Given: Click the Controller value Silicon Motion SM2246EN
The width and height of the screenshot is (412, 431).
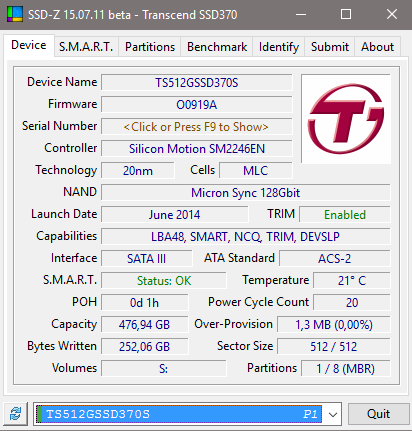Looking at the screenshot, I should click(197, 149).
